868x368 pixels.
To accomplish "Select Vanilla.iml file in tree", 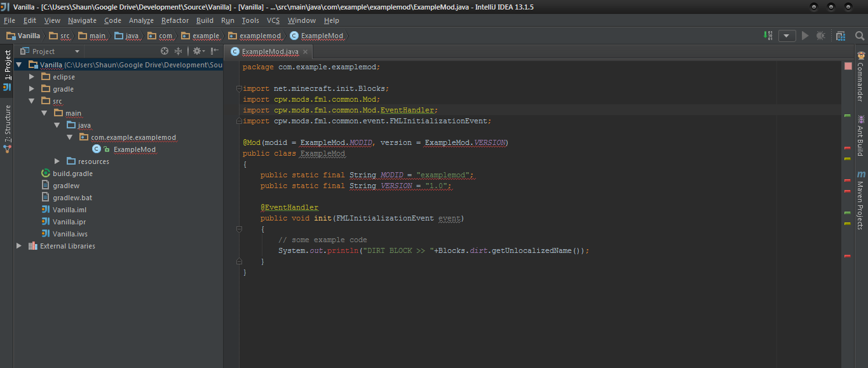I will 69,210.
